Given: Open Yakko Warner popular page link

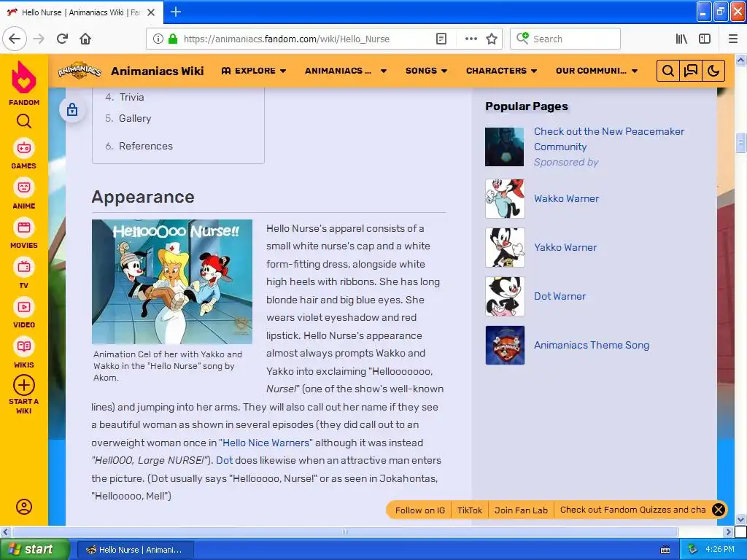Looking at the screenshot, I should [x=565, y=248].
